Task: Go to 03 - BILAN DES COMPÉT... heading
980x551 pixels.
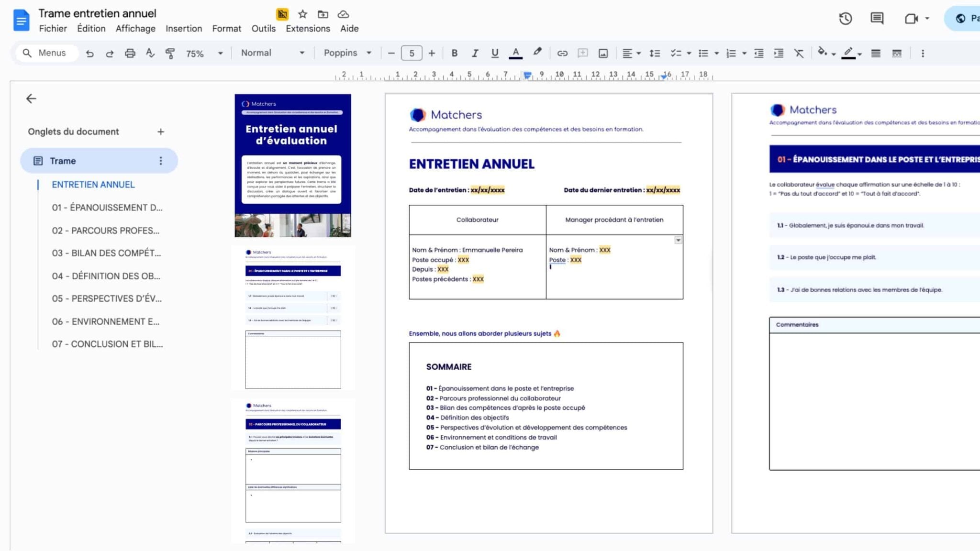Action: 107,253
